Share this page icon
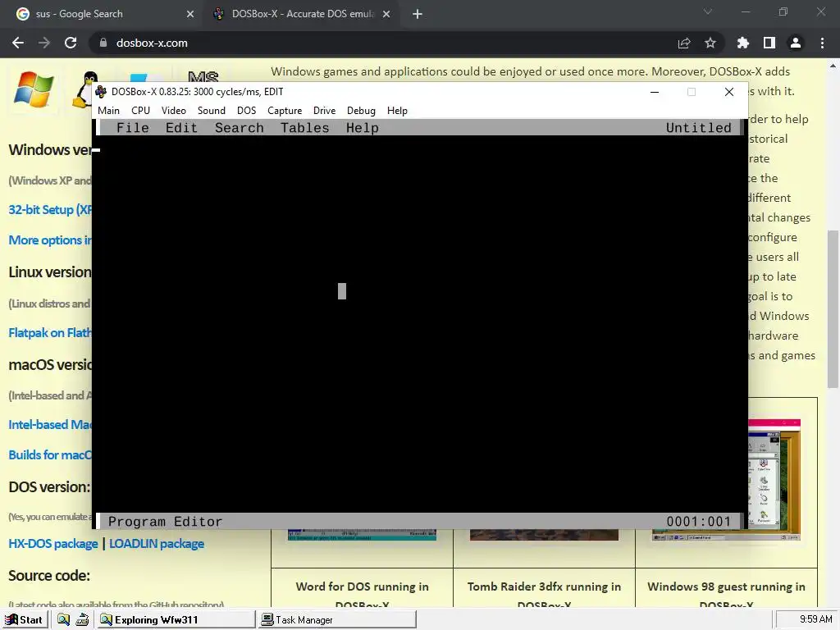 tap(684, 43)
